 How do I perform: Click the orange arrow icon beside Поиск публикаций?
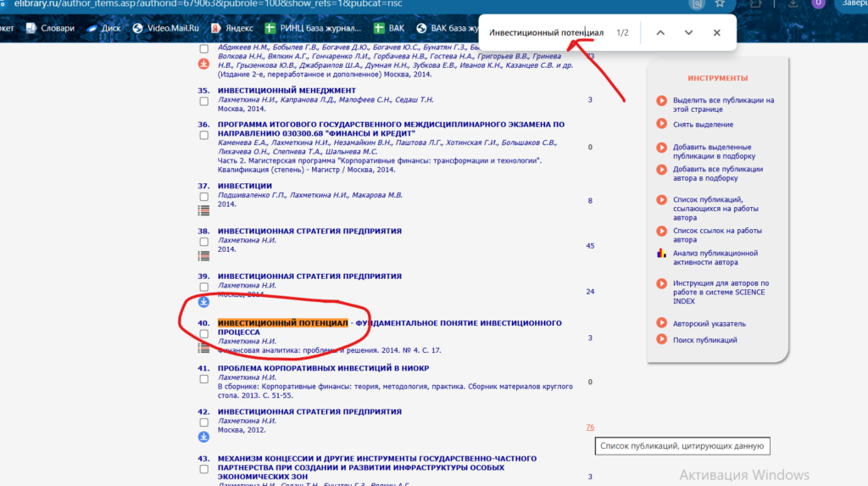[661, 338]
